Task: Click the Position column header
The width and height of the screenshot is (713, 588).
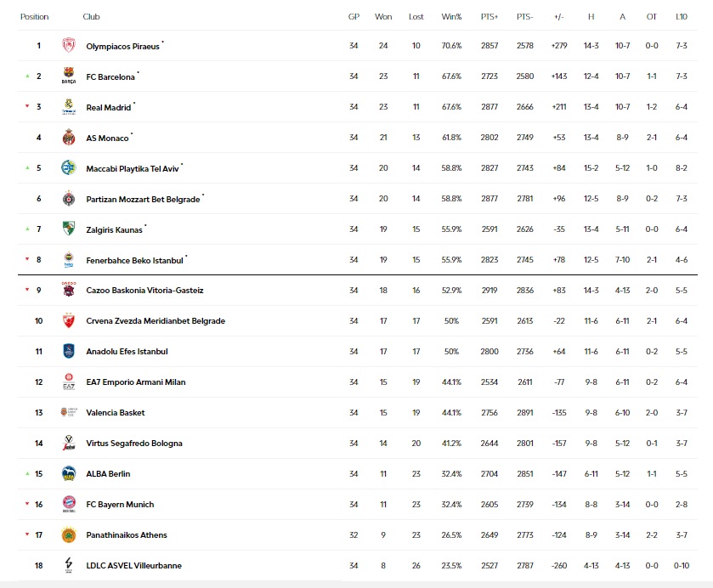Action: pyautogui.click(x=35, y=17)
